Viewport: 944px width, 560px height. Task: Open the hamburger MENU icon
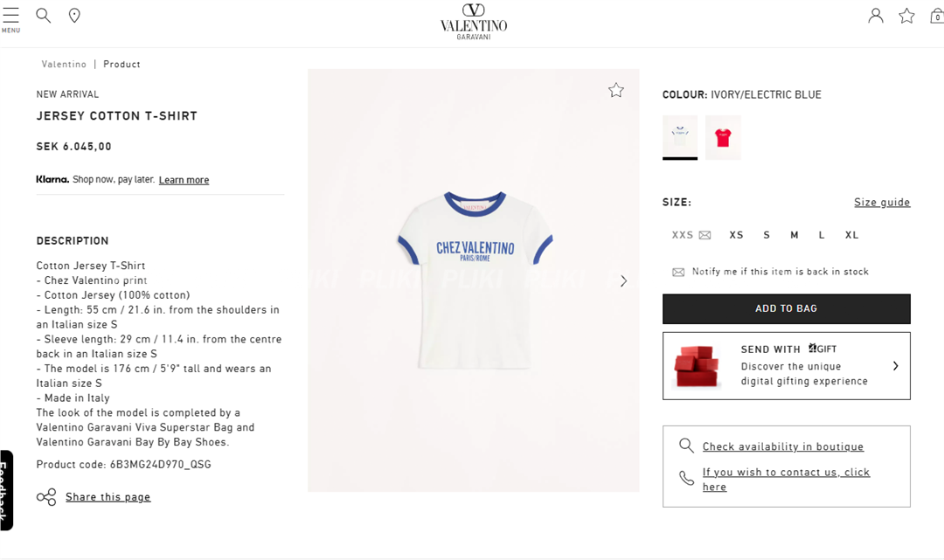point(10,19)
